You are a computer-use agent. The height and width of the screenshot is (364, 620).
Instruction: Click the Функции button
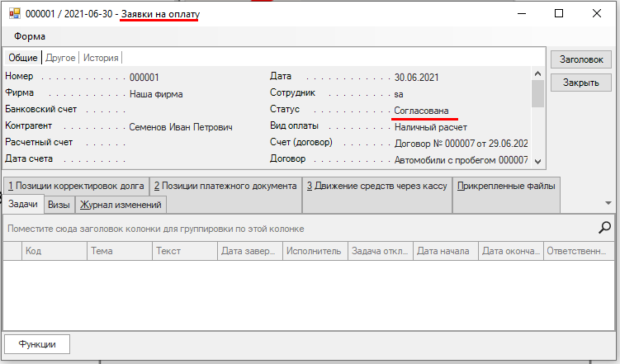[36, 344]
